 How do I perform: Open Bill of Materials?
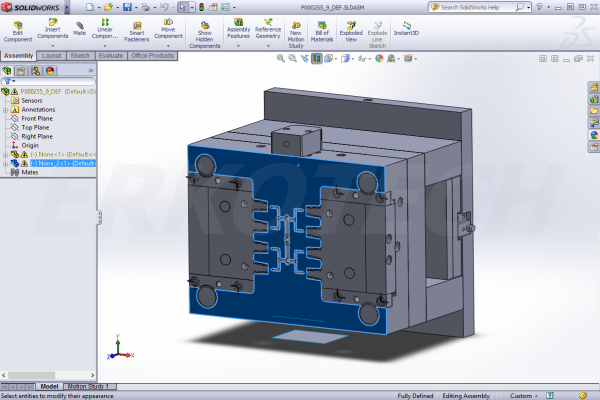point(322,31)
